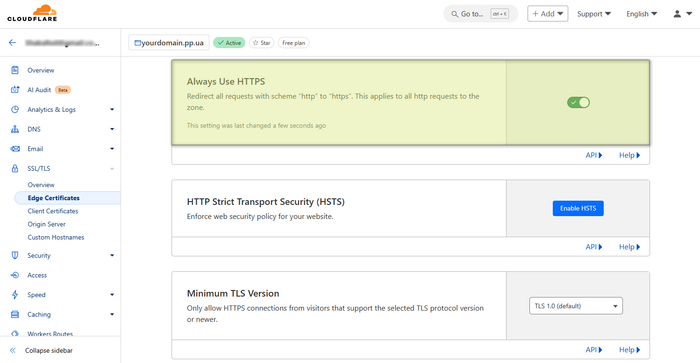The height and width of the screenshot is (363, 700).
Task: Click the Enable HSTS button
Action: (578, 209)
